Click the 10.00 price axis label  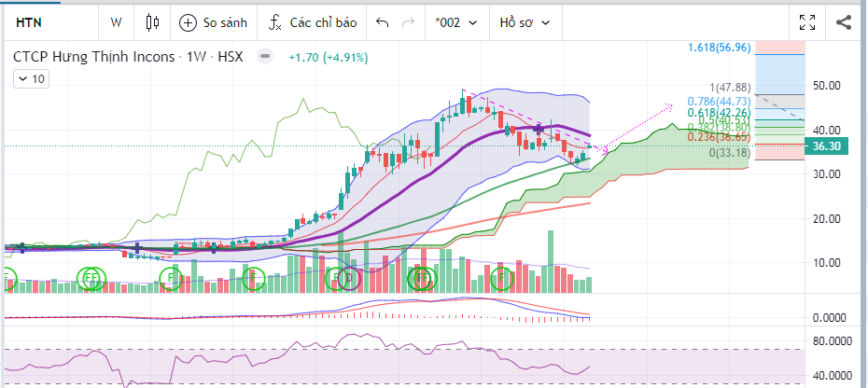tap(827, 262)
